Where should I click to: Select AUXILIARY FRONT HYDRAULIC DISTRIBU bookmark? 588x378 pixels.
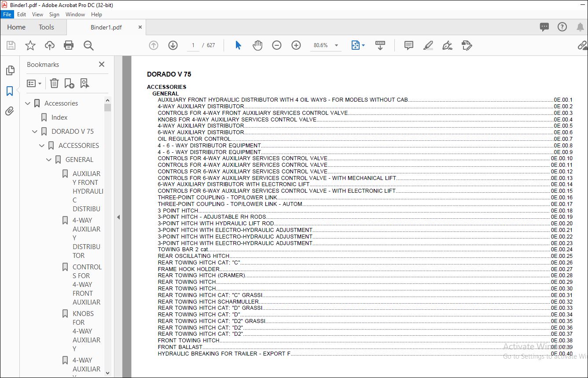(88, 191)
